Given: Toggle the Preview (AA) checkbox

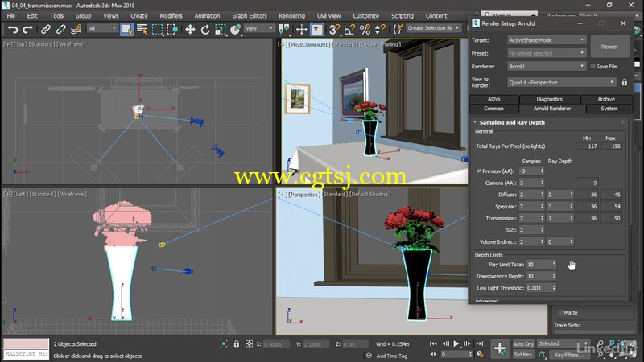Looking at the screenshot, I should click(x=479, y=171).
